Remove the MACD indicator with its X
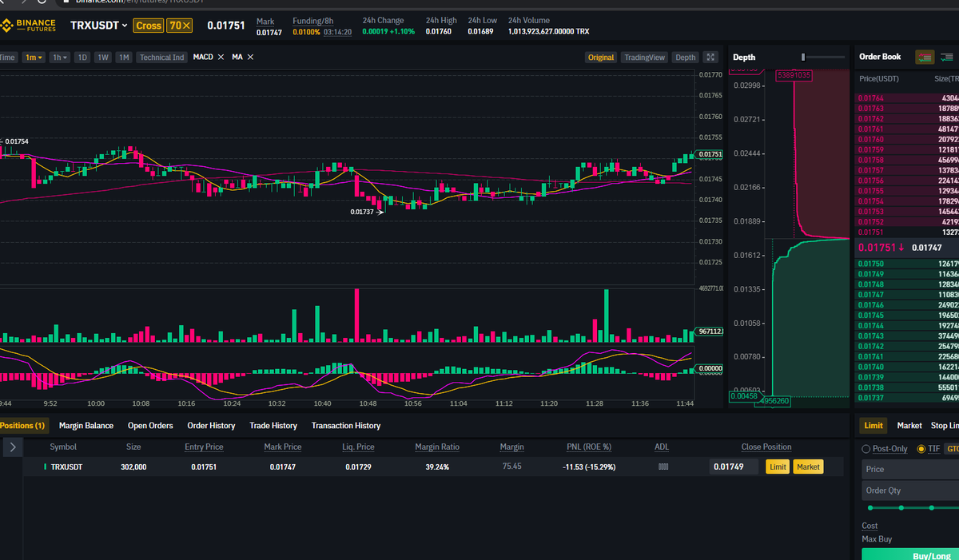The width and height of the screenshot is (959, 560). pos(221,58)
